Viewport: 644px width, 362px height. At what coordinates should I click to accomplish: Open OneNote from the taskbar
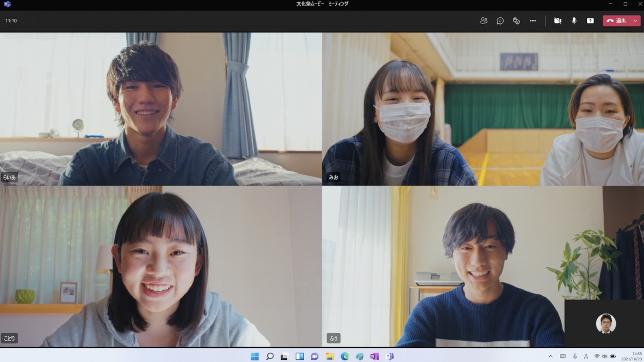pos(375,356)
